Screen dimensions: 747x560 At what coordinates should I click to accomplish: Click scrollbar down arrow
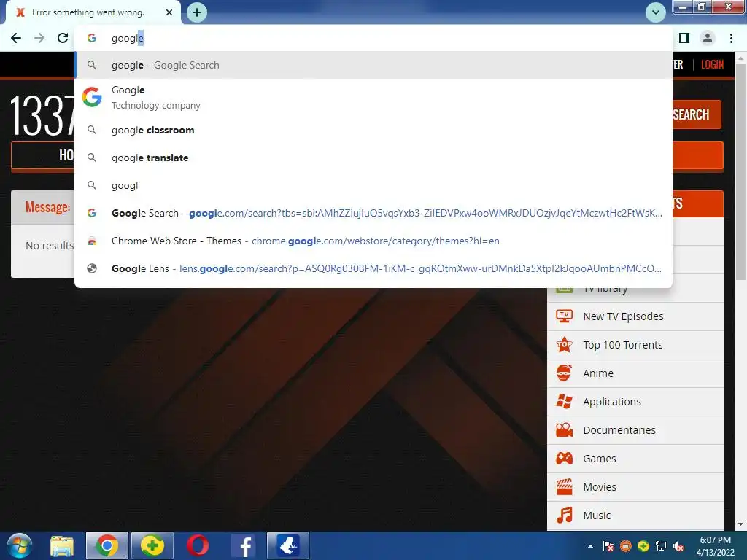(x=740, y=524)
